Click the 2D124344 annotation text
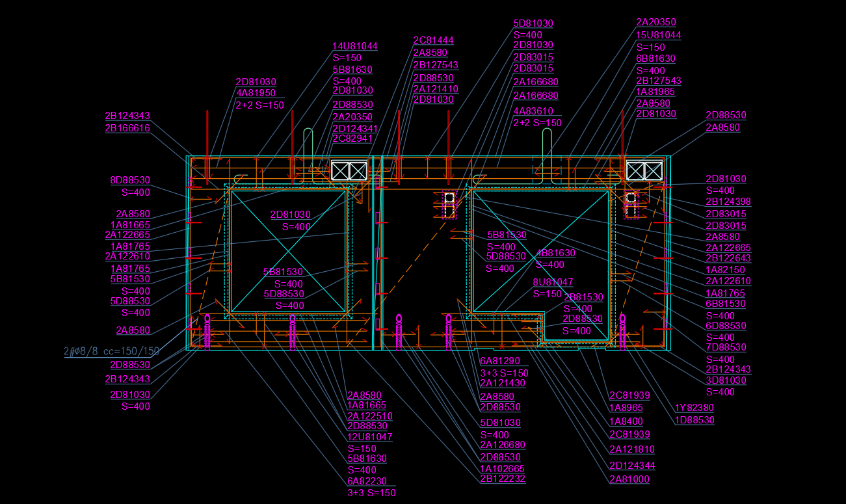 [x=631, y=466]
